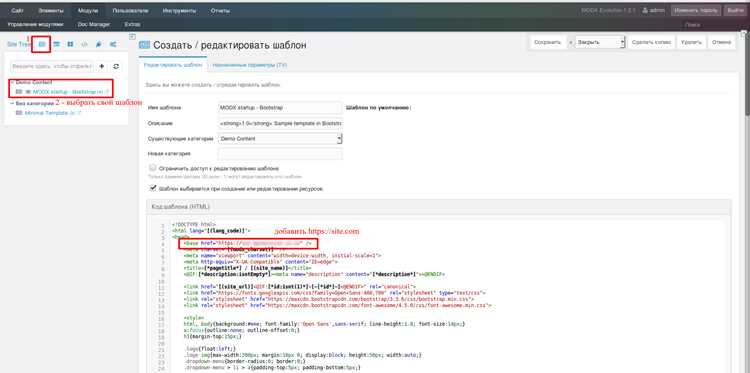The image size is (750, 373).
Task: Open the Отчеты menu
Action: click(x=220, y=10)
